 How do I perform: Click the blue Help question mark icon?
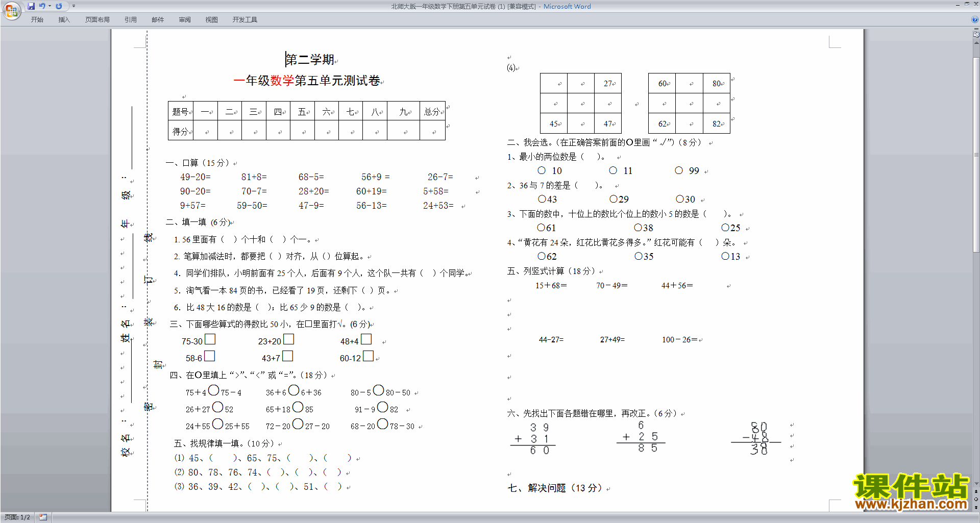pyautogui.click(x=975, y=19)
